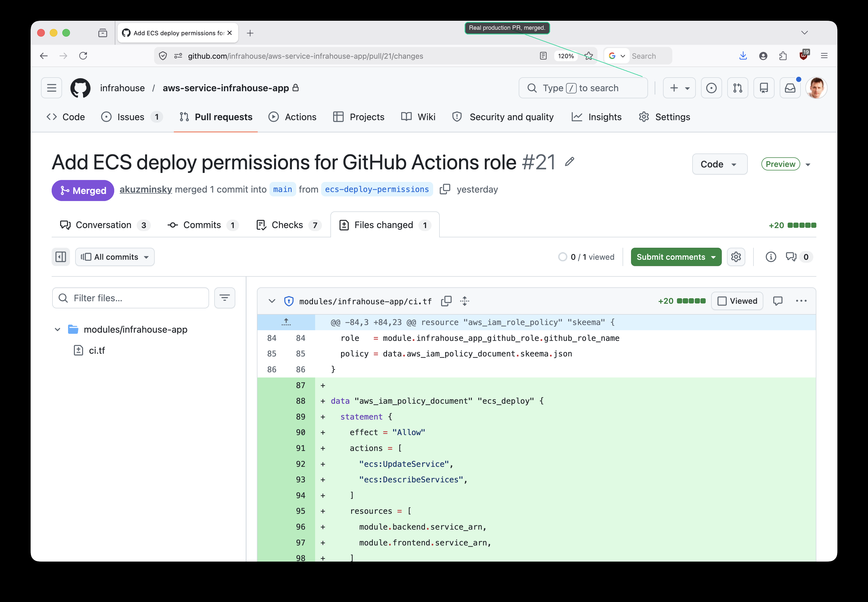
Task: Open Security and quality tab
Action: pos(503,117)
